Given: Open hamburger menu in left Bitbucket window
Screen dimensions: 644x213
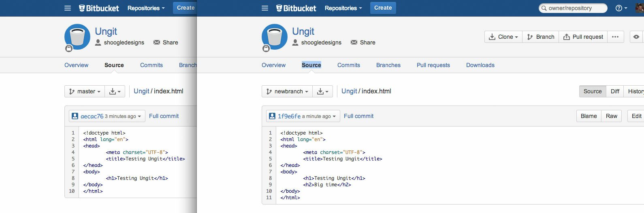Looking at the screenshot, I should [68, 8].
